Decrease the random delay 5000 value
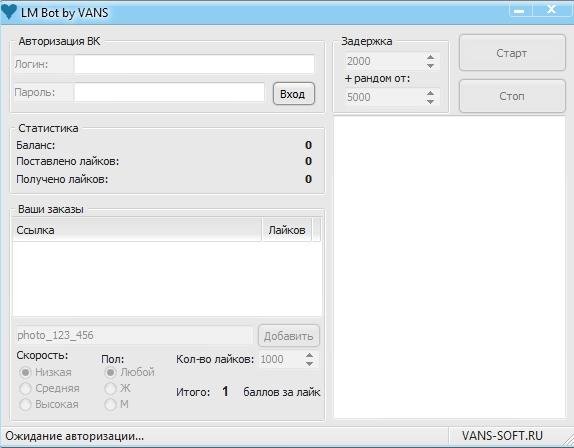 (430, 101)
